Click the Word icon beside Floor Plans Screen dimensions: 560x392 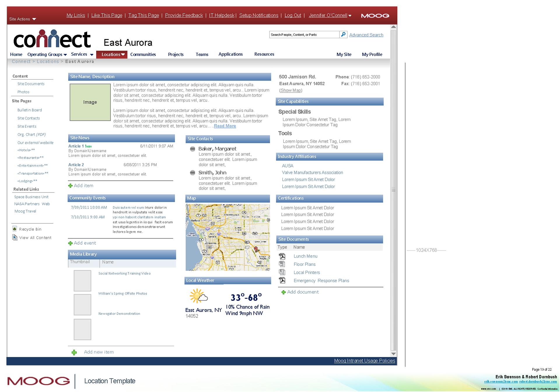282,264
